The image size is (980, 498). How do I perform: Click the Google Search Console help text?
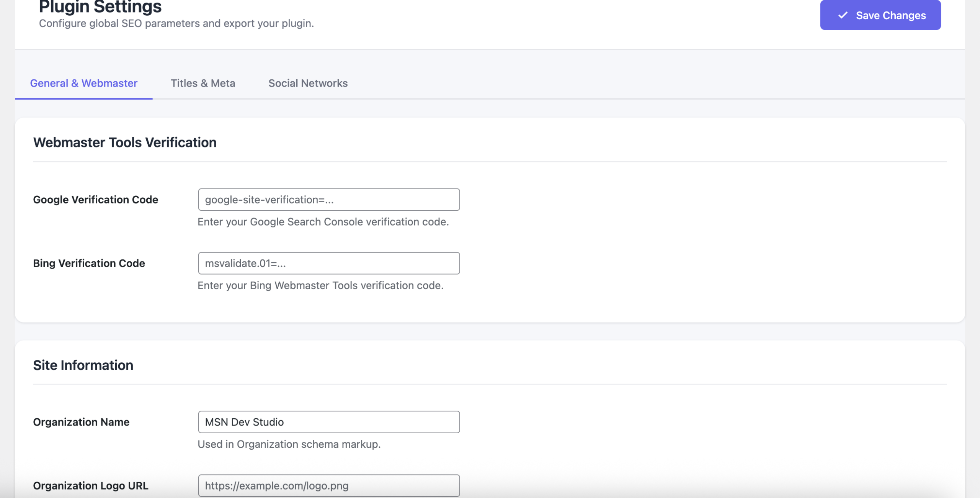coord(323,222)
